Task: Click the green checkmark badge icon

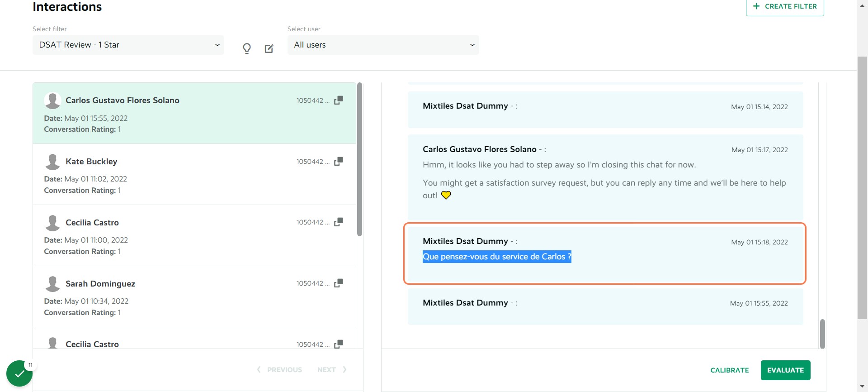Action: [x=19, y=373]
